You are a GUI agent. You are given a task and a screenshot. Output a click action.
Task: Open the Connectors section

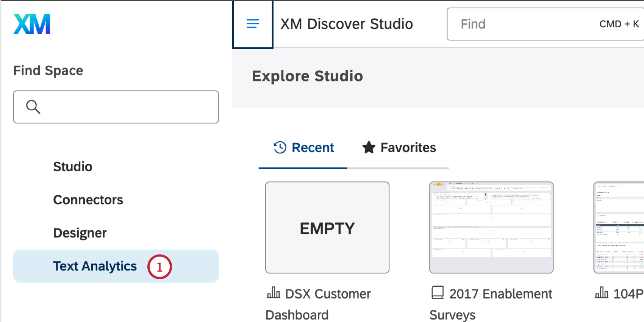click(88, 200)
